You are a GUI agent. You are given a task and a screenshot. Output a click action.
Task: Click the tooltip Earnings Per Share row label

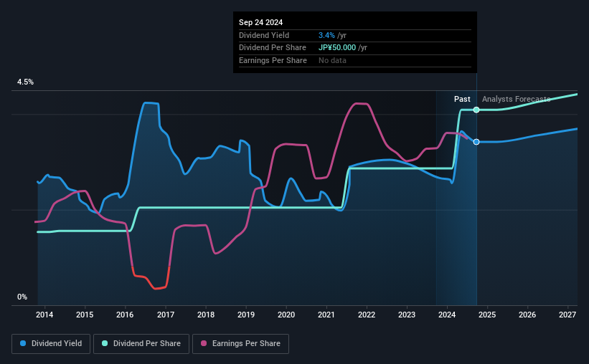273,60
